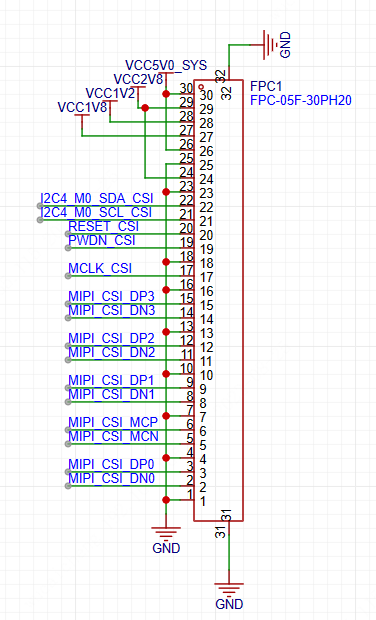This screenshot has height=620, width=376.
Task: Select the PWDN_CSI net label
Action: click(102, 240)
